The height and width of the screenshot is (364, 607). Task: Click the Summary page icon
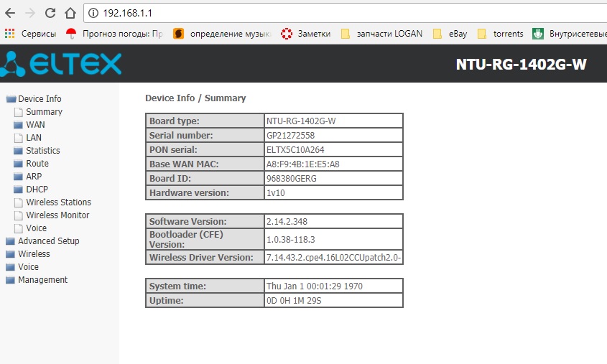18,112
